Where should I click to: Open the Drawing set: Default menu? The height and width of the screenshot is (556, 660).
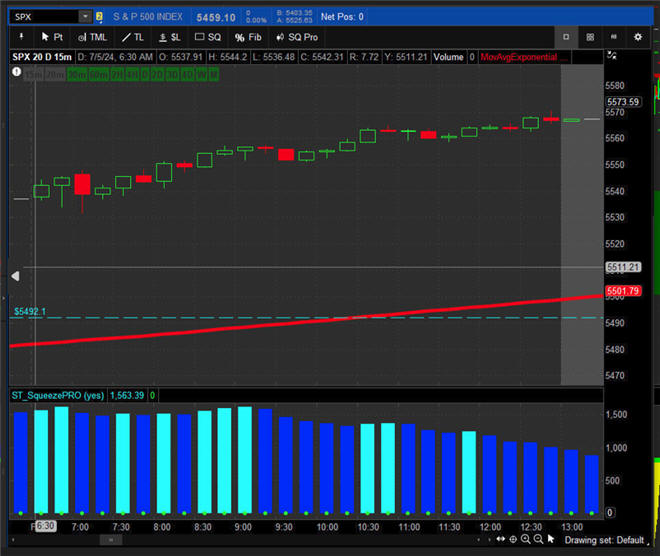click(x=605, y=540)
